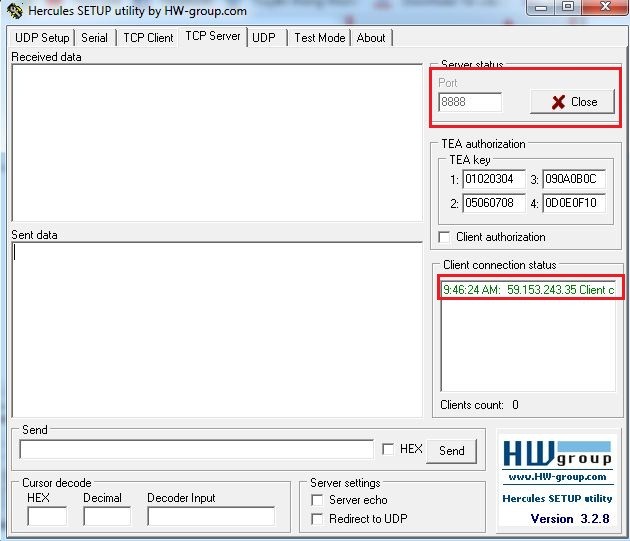Viewport: 630px width, 541px height.
Task: Click TEA key 4 field 0D0E0F10
Action: pos(574,203)
